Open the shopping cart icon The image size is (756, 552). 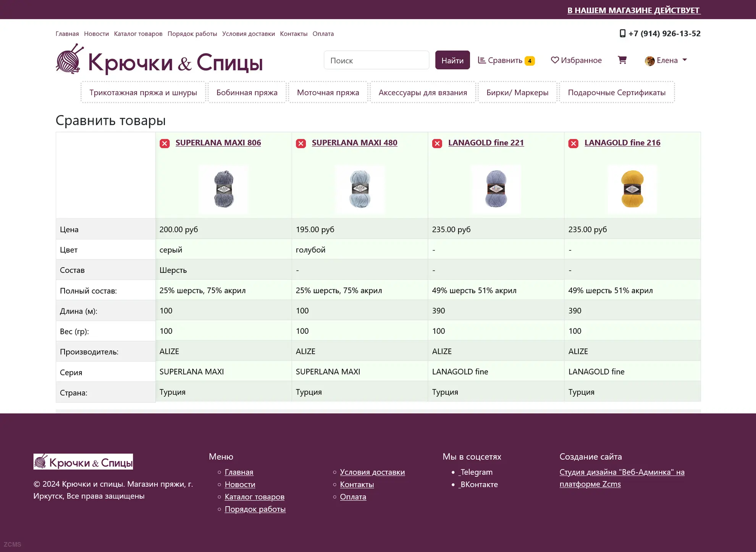click(x=622, y=60)
